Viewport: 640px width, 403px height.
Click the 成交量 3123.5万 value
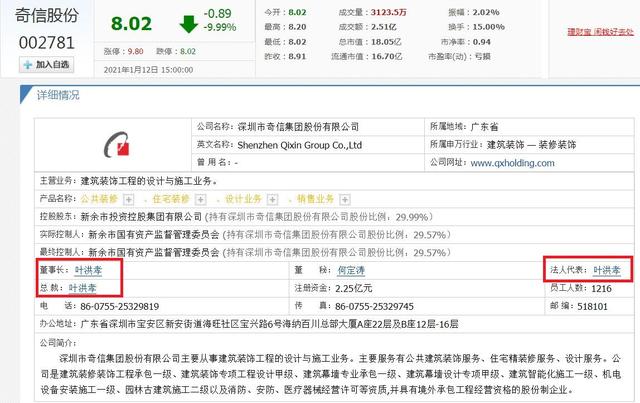(389, 12)
